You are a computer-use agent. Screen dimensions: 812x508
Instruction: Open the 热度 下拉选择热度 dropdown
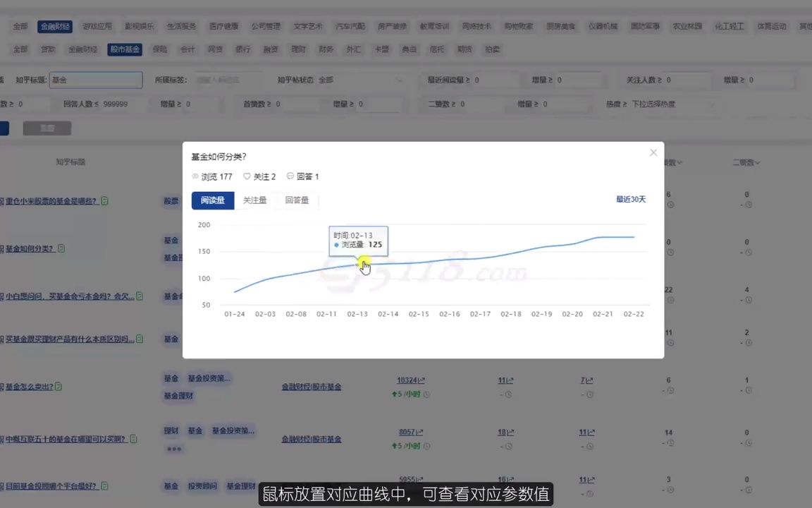click(x=672, y=104)
